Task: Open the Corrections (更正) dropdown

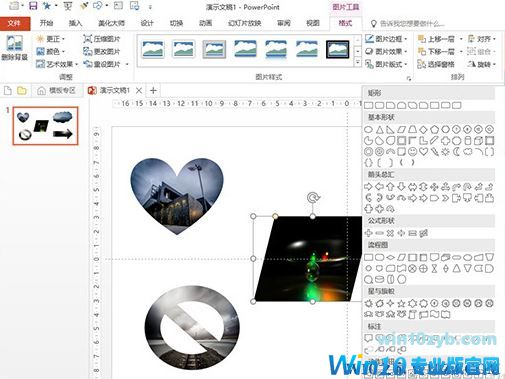Action: (50, 39)
